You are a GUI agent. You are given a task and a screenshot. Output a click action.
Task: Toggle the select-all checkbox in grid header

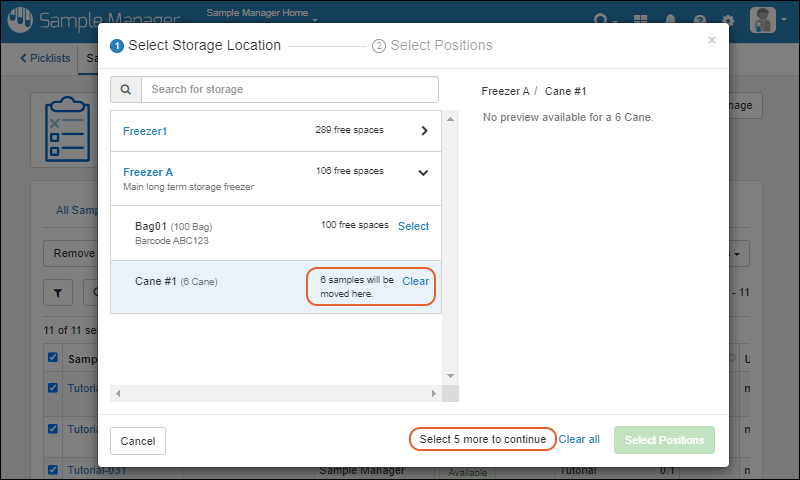[53, 357]
